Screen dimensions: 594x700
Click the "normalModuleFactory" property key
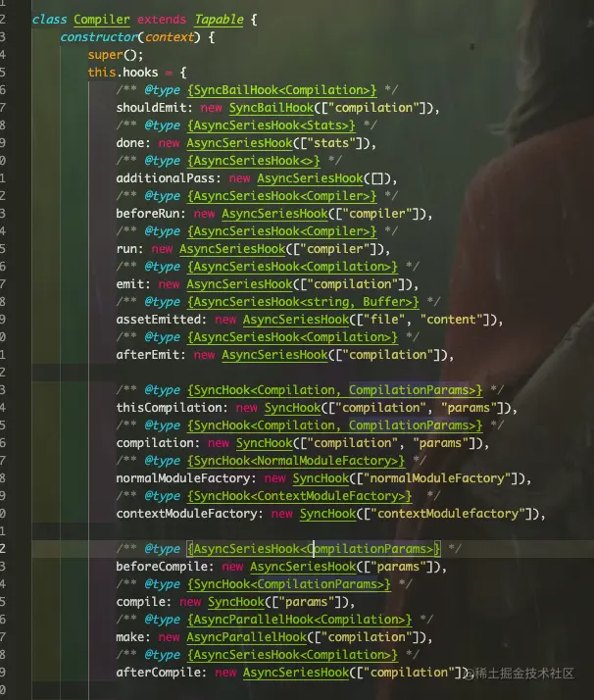(183, 478)
